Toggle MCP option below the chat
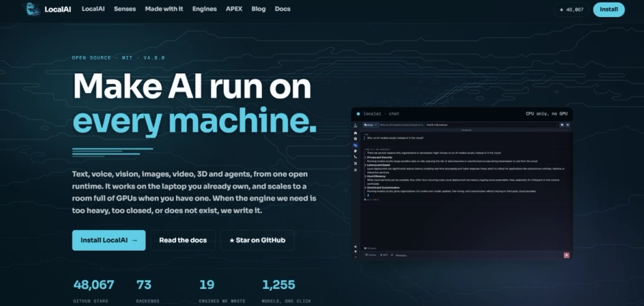This screenshot has height=306, width=644. click(x=384, y=255)
